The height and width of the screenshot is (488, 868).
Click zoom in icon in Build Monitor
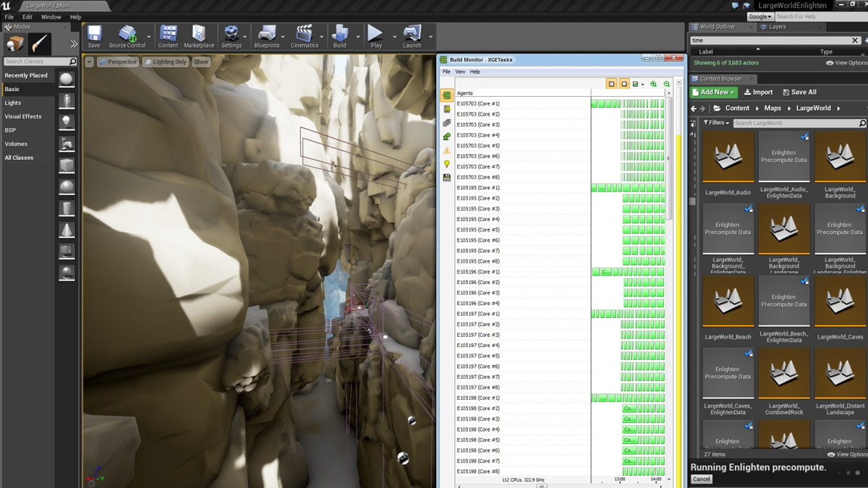[654, 84]
